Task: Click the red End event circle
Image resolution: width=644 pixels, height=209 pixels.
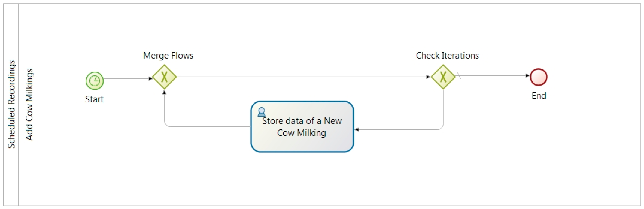Action: 538,77
